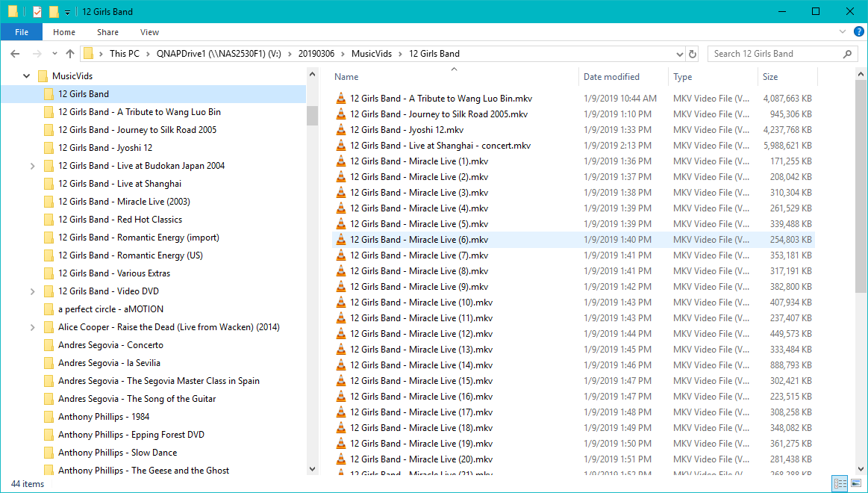This screenshot has height=493, width=868.
Task: Open the Recent locations dropdown arrow
Action: (54, 54)
